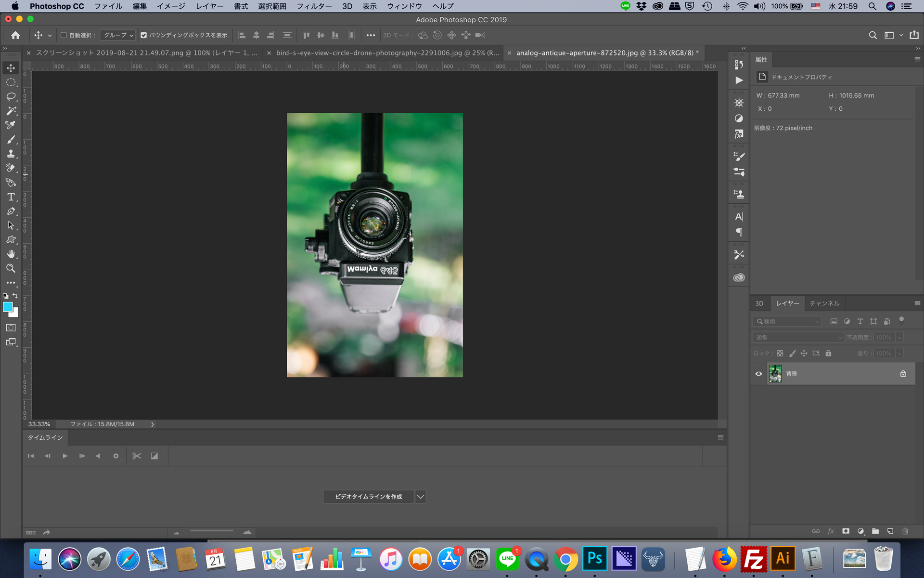The height and width of the screenshot is (578, 924).
Task: Select the Elliptical Marquee tool
Action: click(11, 82)
